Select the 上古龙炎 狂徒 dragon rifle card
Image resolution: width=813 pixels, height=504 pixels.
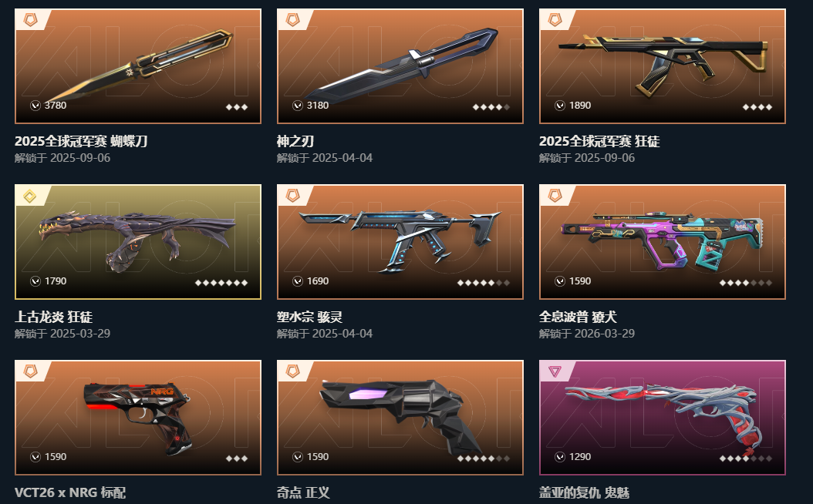point(138,242)
